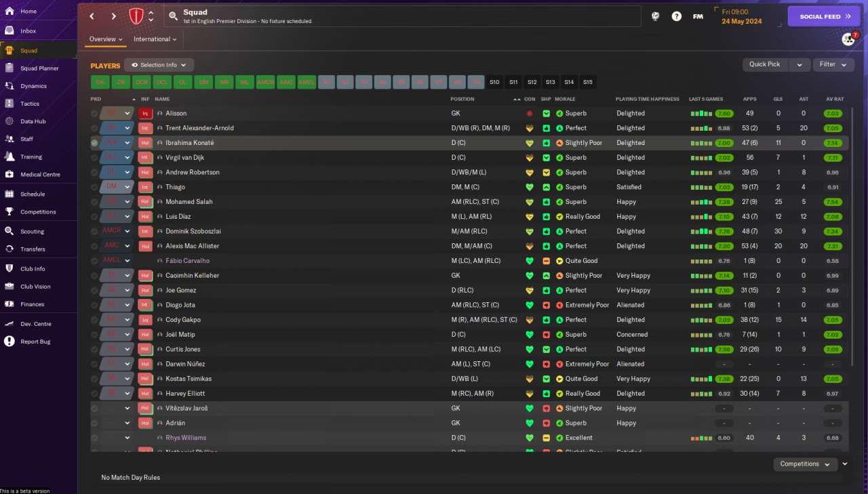Toggle the picked checkbox for Ibrahima Konaté
The width and height of the screenshot is (868, 494).
tap(94, 143)
